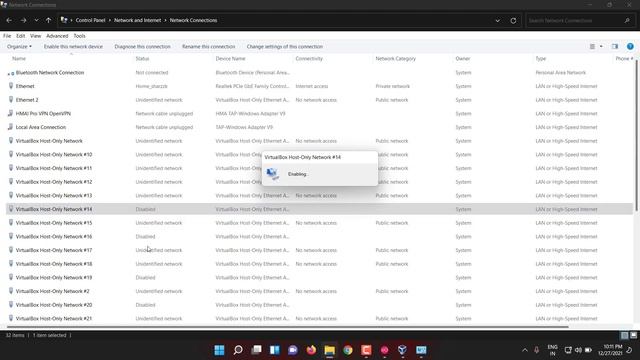Toggle the preview pane
640x360 pixels.
click(615, 47)
